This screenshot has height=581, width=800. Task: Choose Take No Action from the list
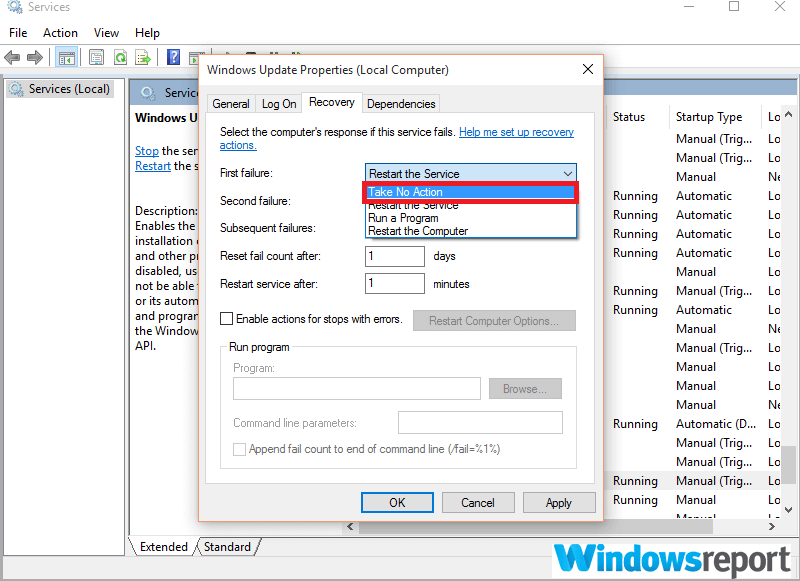coord(470,192)
